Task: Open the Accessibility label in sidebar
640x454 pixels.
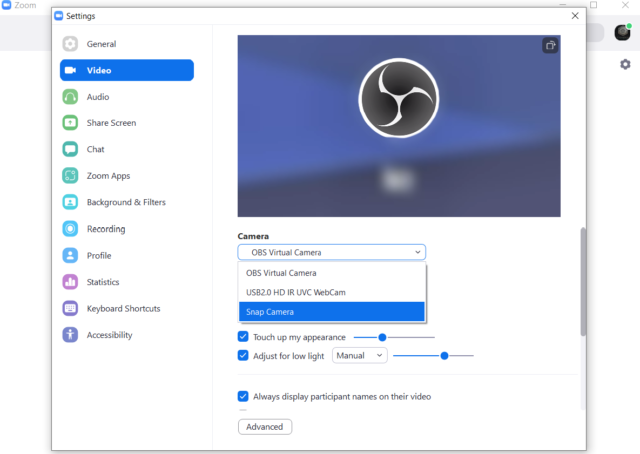Action: coord(110,335)
